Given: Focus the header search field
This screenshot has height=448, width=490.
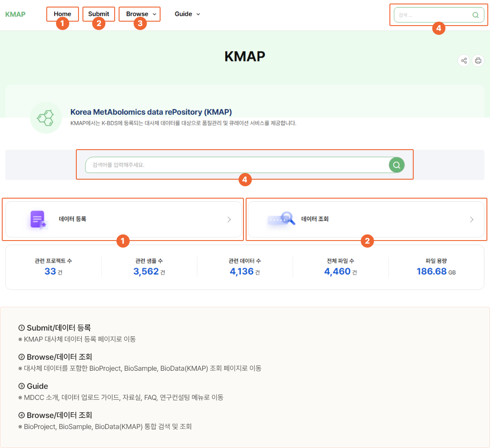Looking at the screenshot, I should pos(432,15).
